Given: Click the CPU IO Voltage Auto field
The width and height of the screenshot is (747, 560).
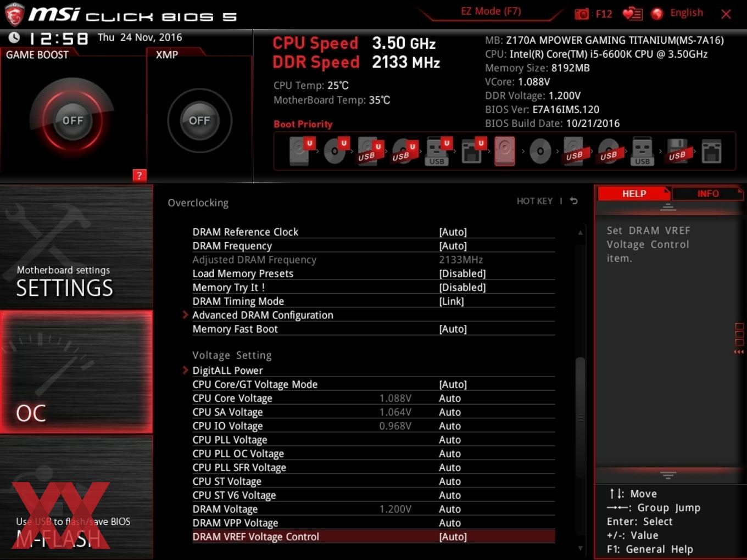Looking at the screenshot, I should pyautogui.click(x=450, y=426).
